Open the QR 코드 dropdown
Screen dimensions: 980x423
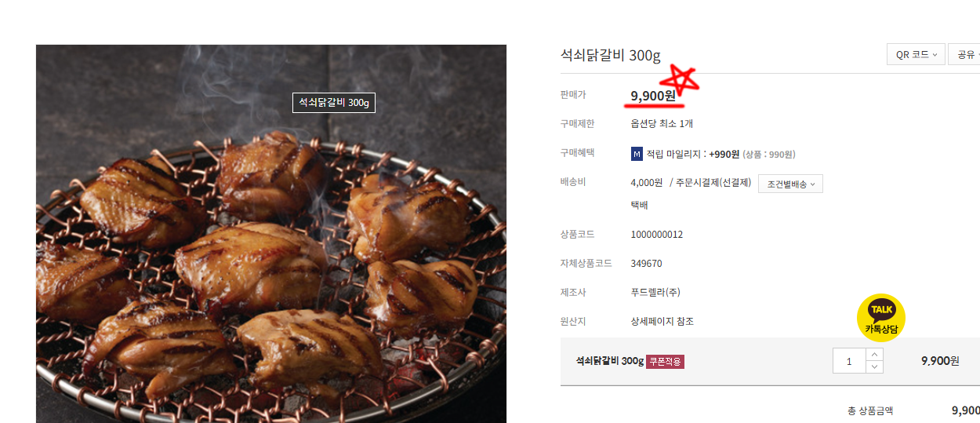tap(916, 54)
